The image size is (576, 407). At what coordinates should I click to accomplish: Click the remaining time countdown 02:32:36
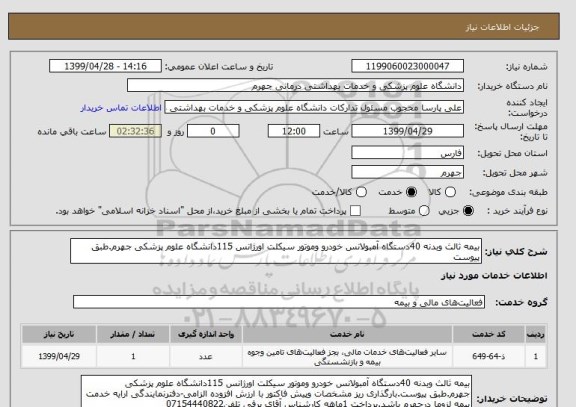[x=136, y=131]
